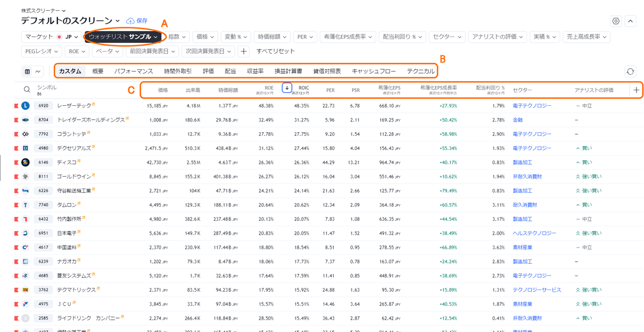Click the JCU company logo
The image size is (644, 332).
coord(25,304)
